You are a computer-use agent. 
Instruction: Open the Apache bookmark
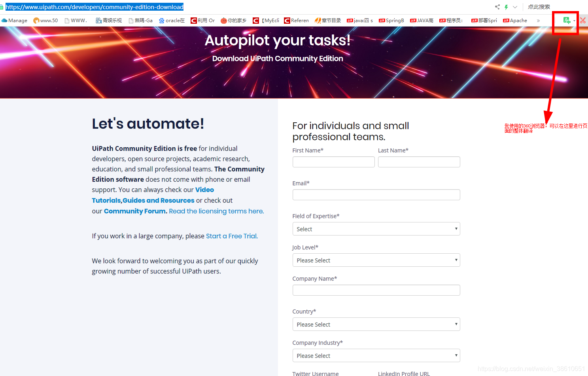[515, 20]
